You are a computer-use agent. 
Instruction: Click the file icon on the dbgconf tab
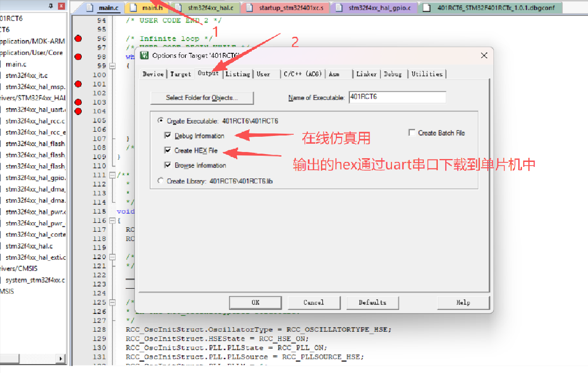(x=426, y=7)
